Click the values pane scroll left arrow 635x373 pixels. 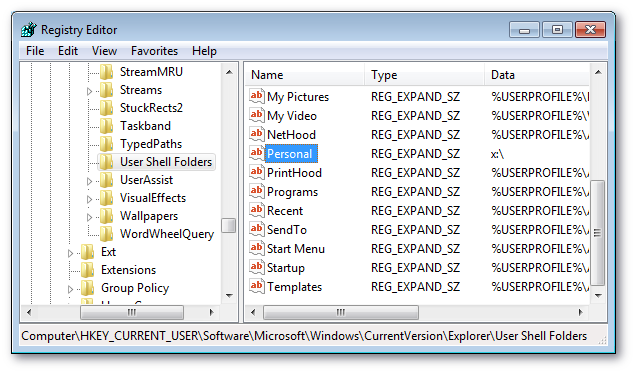tap(253, 312)
